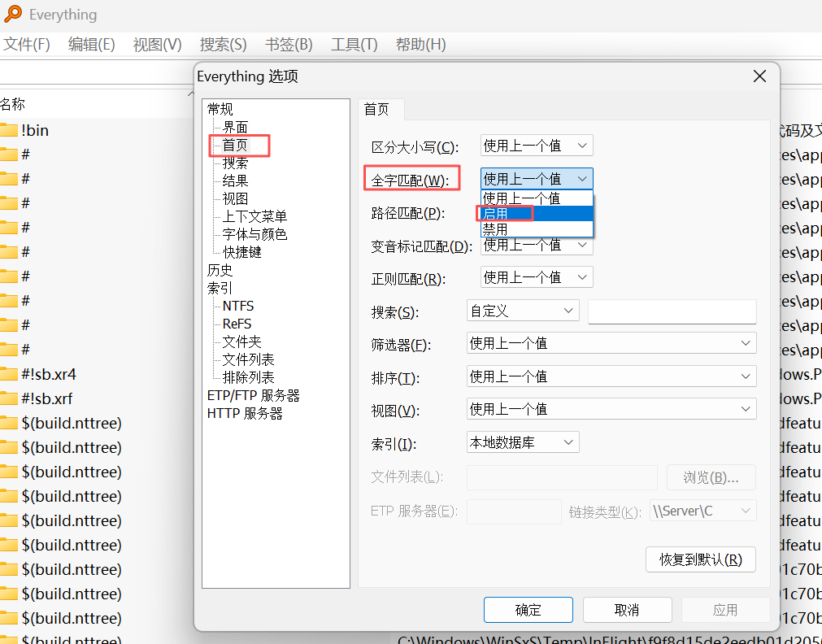This screenshot has width=822, height=644.
Task: Select 界面 in the options tree
Action: point(235,127)
